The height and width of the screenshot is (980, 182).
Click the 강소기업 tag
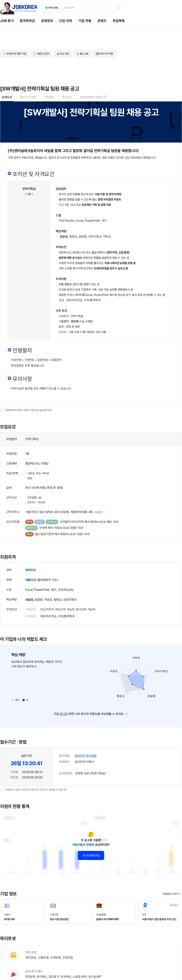pos(62,54)
